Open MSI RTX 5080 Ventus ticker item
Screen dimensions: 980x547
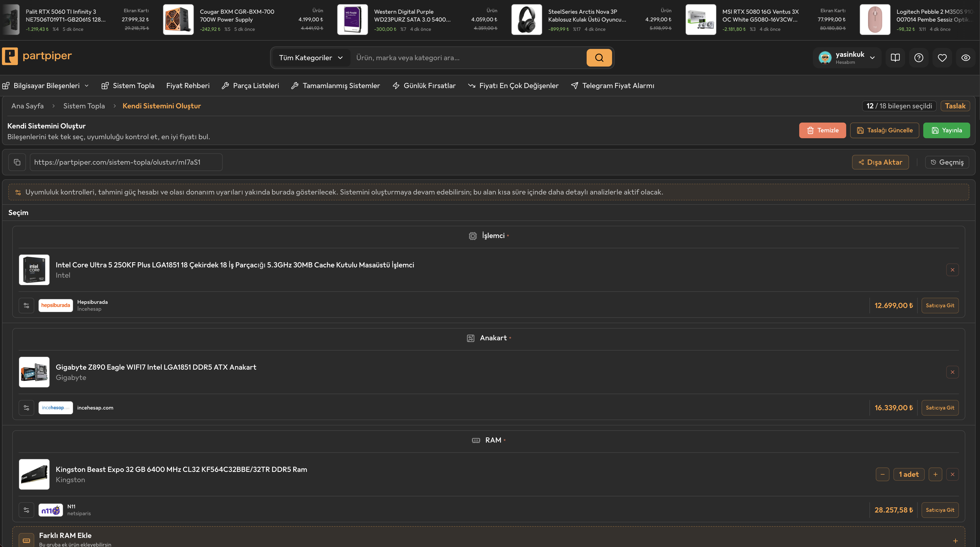pyautogui.click(x=766, y=20)
